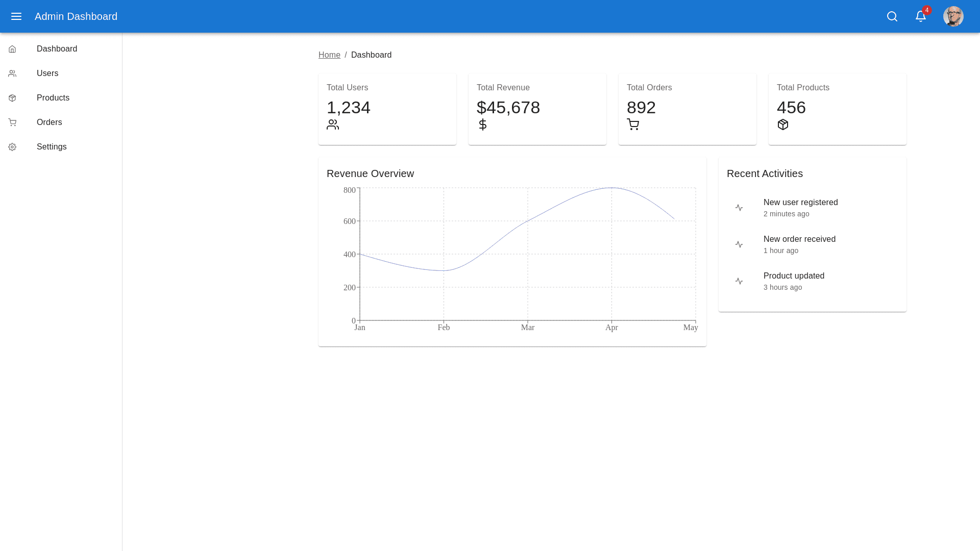The width and height of the screenshot is (980, 551).
Task: Click the Dashboard breadcrumb label
Action: [x=371, y=55]
